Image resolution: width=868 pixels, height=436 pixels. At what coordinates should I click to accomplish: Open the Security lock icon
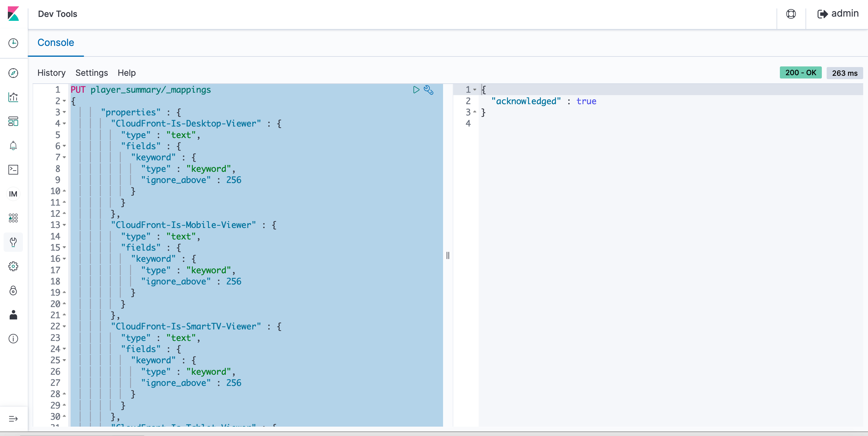pos(13,291)
